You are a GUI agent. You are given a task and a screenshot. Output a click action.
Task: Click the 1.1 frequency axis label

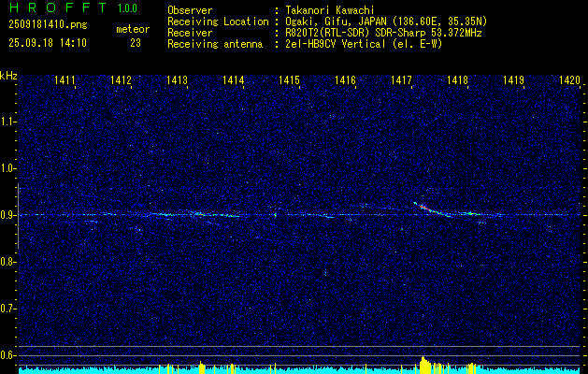coord(8,122)
